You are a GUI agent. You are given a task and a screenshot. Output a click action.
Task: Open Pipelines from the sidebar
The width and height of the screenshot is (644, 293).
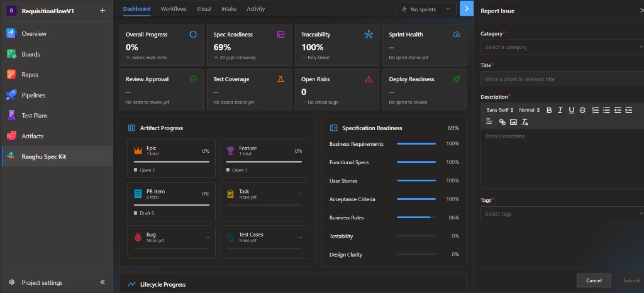pos(56,95)
